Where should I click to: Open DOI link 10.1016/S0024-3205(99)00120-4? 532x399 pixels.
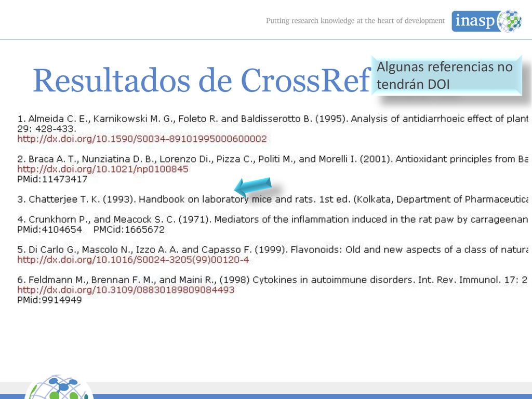pyautogui.click(x=133, y=260)
